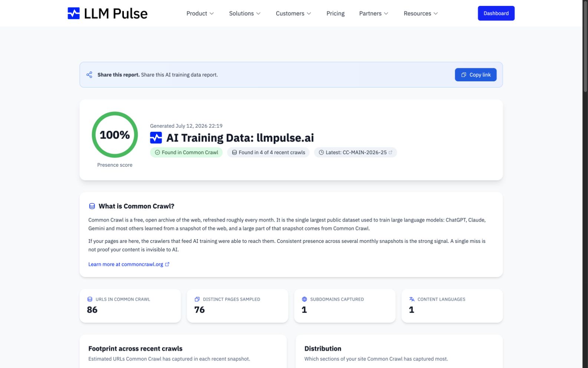588x368 pixels.
Task: Click the share icon in the report banner
Action: 89,75
